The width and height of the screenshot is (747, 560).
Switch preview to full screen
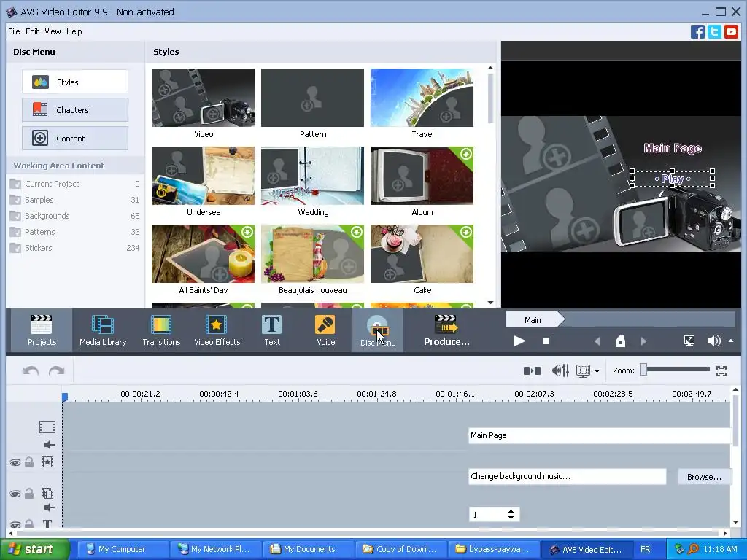pos(689,341)
